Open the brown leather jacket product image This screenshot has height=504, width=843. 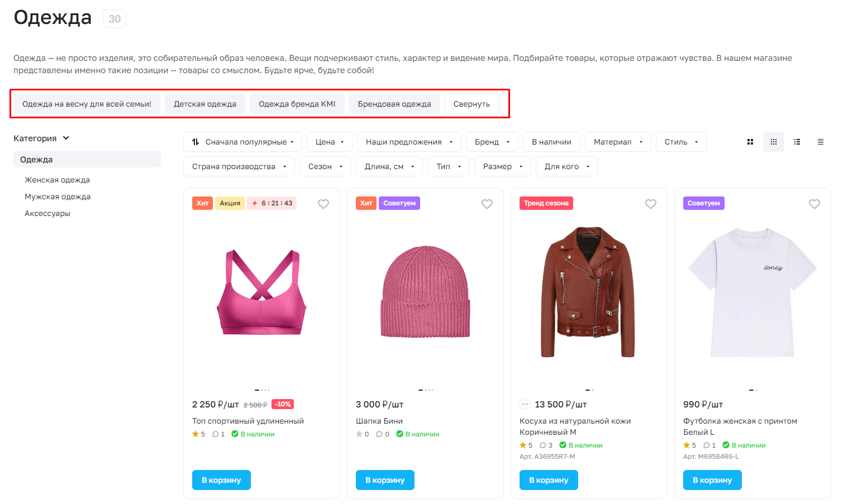589,291
